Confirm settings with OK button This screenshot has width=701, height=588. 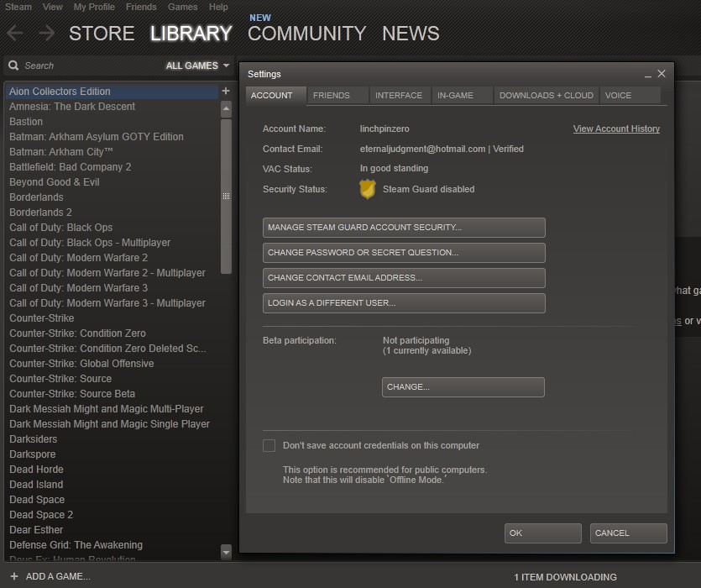click(542, 533)
